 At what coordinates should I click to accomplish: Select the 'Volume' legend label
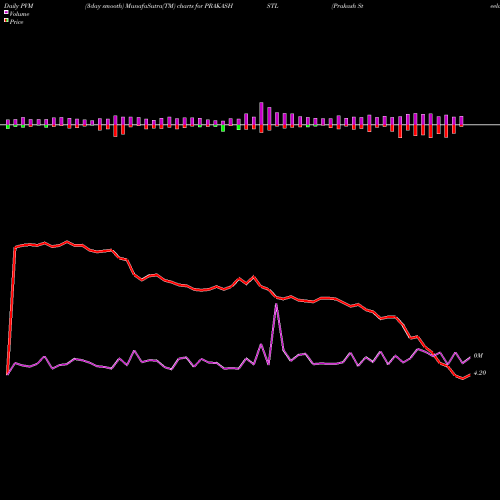pyautogui.click(x=19, y=14)
